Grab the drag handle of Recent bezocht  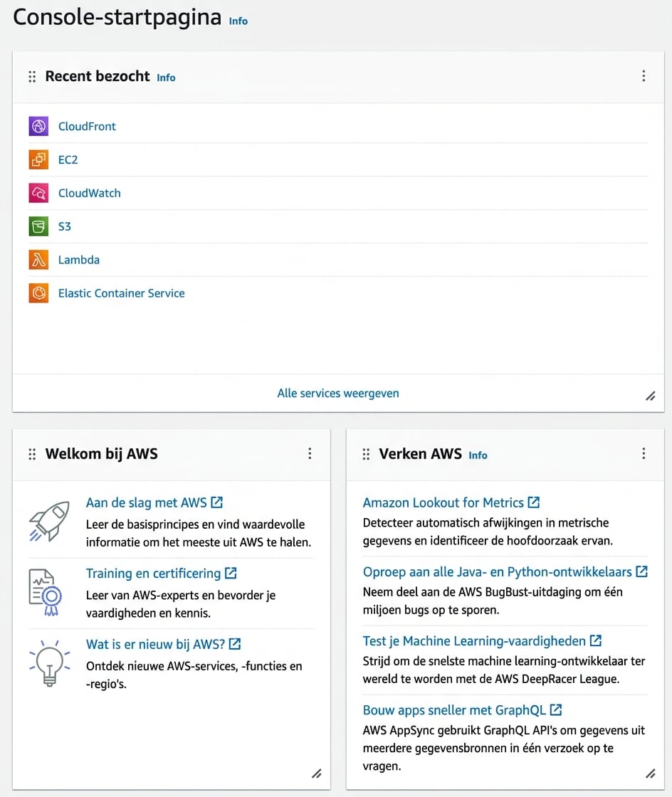(x=31, y=76)
